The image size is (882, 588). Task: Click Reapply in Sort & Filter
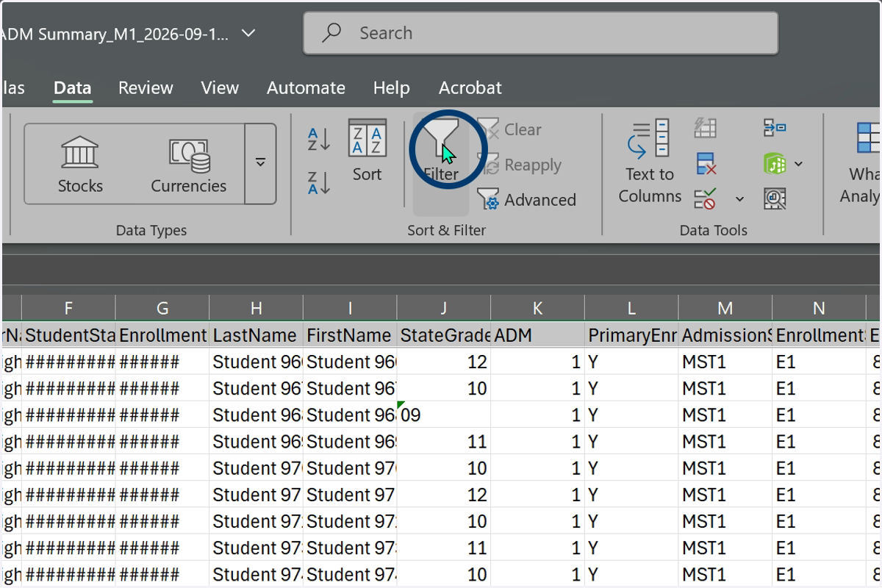pos(520,165)
